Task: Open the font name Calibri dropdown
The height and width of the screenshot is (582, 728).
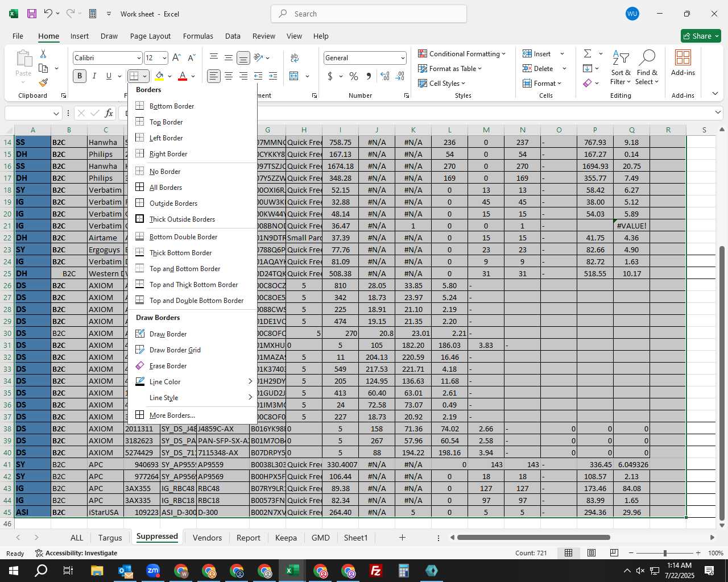Action: click(x=138, y=58)
